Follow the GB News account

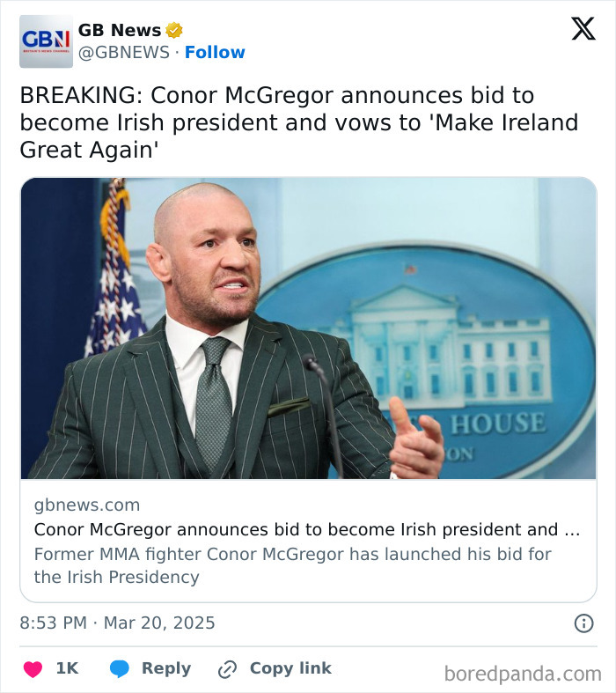coord(215,53)
